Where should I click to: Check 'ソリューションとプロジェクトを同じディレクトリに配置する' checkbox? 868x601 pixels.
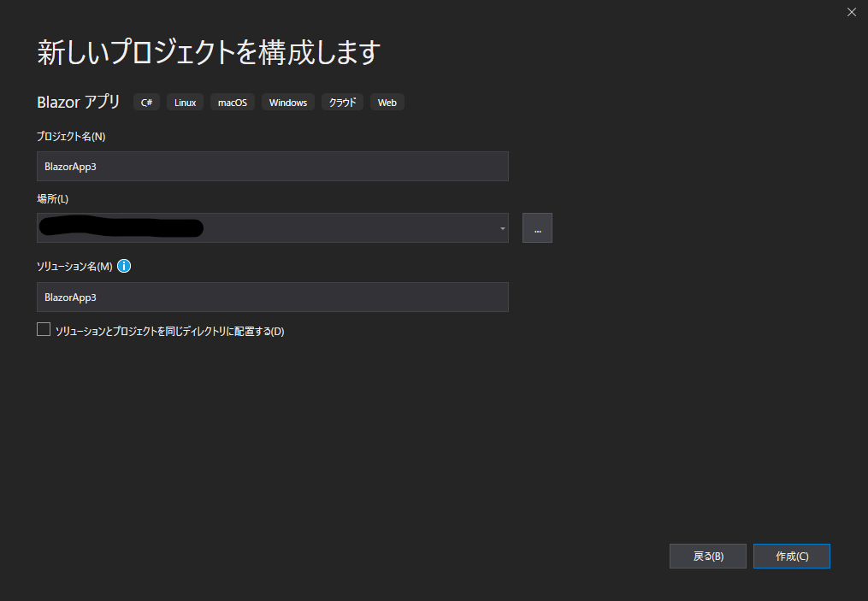tap(44, 330)
